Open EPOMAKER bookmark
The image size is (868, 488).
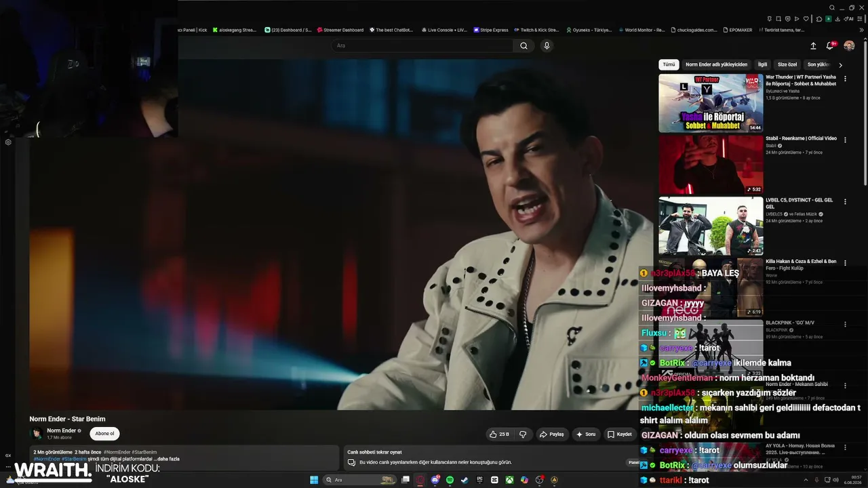tap(738, 30)
